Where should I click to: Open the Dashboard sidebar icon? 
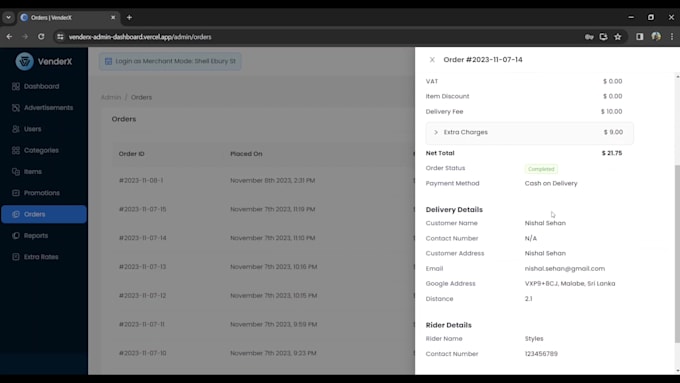point(16,86)
